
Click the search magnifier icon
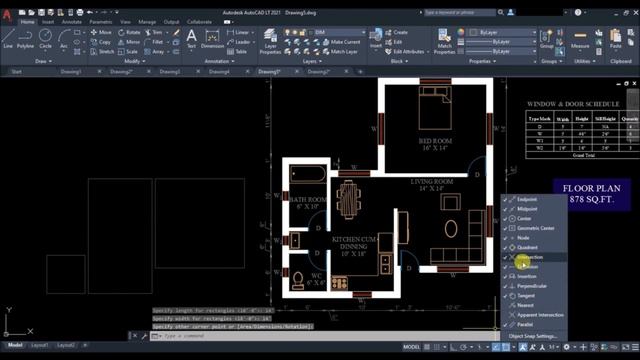[x=500, y=13]
